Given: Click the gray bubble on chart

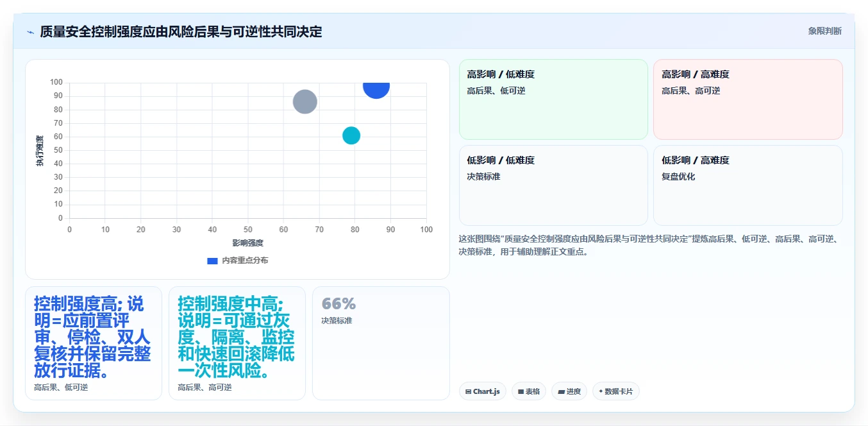Looking at the screenshot, I should click(x=305, y=101).
